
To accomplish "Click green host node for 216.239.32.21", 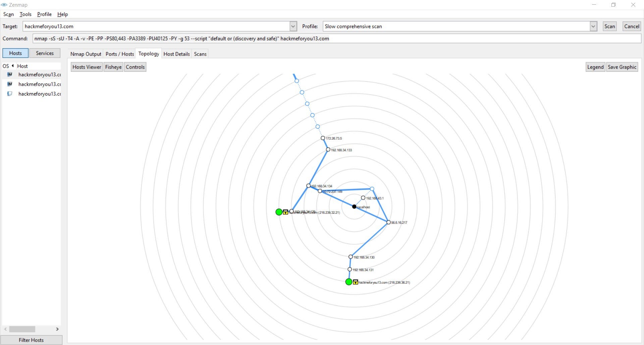I will pos(279,212).
